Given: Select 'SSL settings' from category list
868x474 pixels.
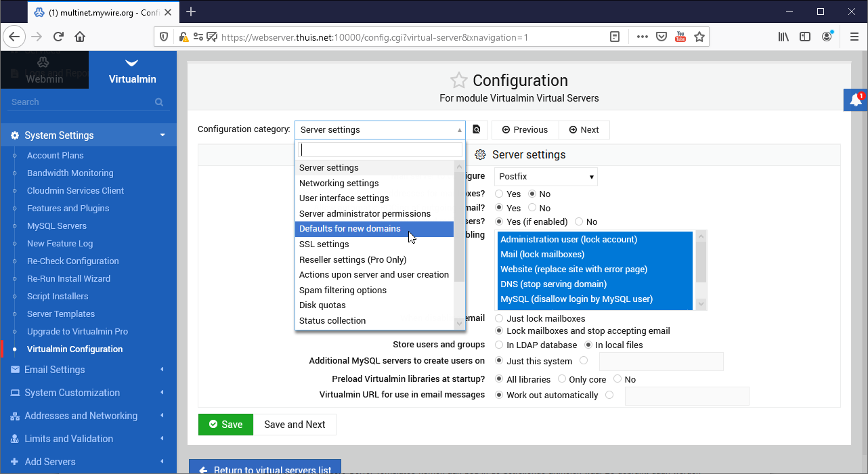Looking at the screenshot, I should [324, 244].
